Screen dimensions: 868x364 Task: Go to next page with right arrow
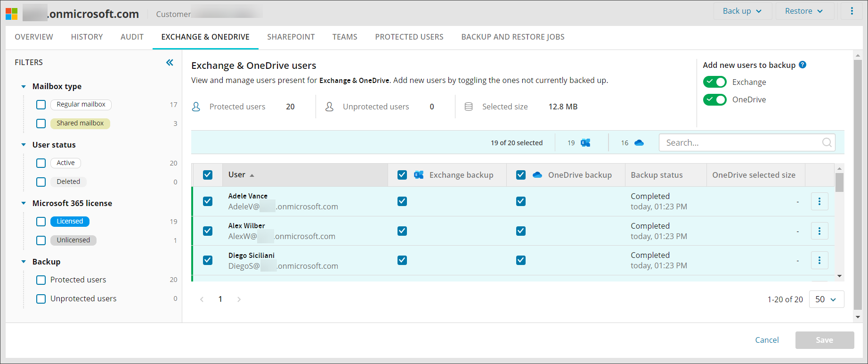point(239,299)
